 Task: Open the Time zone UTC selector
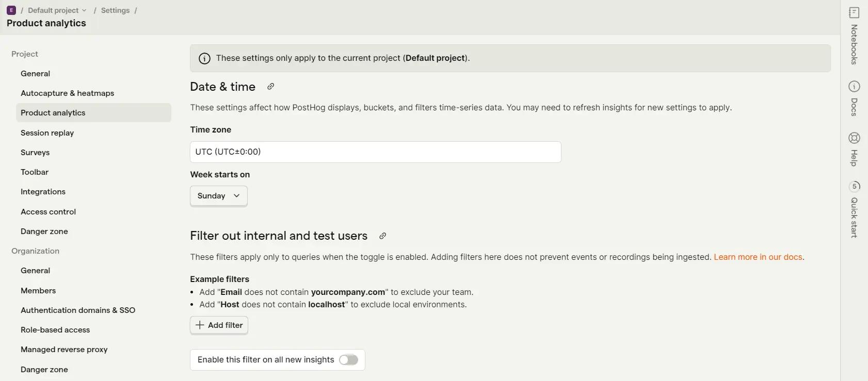click(376, 152)
